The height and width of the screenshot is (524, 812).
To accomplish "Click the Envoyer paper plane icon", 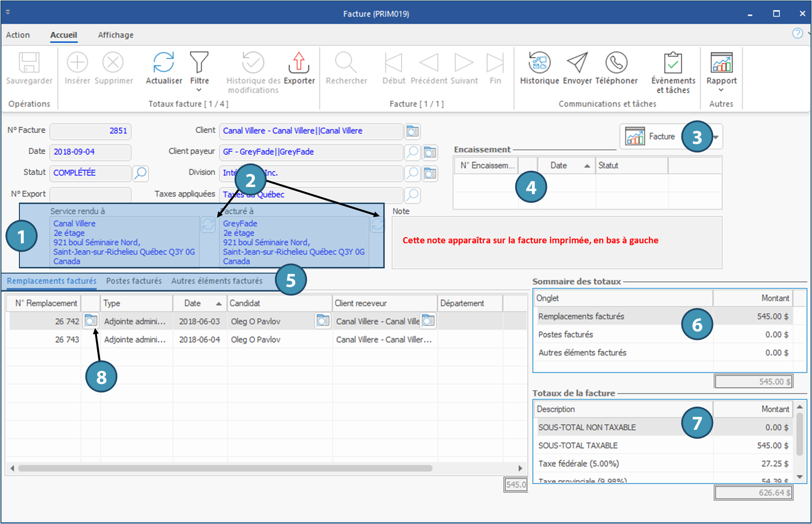I will [577, 63].
